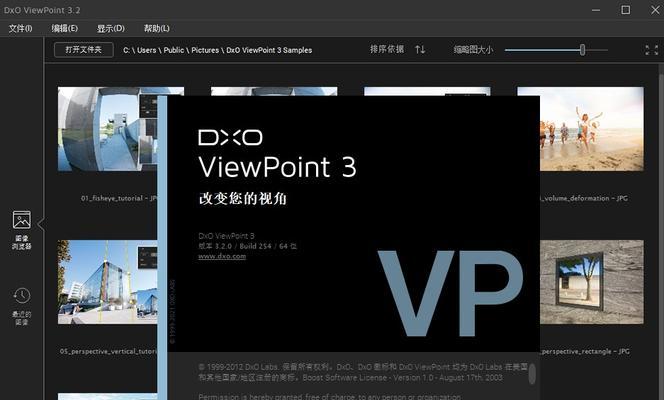The height and width of the screenshot is (400, 664).
Task: Click the DxO ViewPoint 3 Samples path segment
Action: point(269,50)
